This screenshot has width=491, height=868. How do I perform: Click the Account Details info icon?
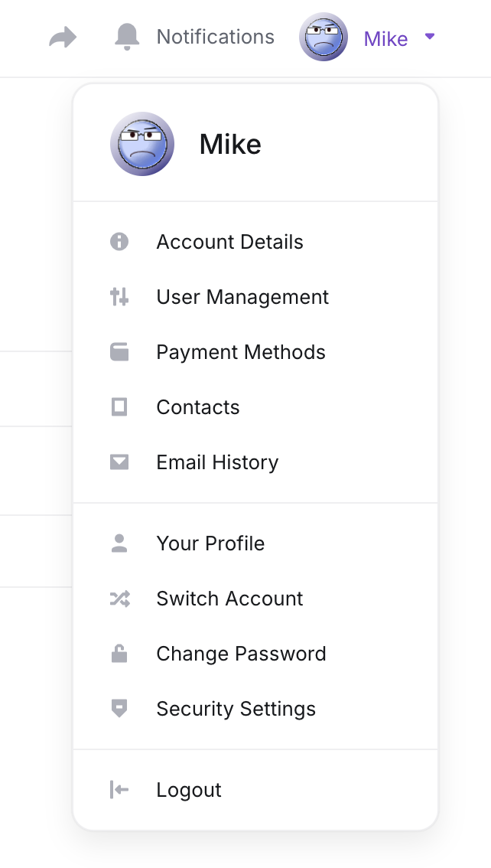tap(119, 242)
